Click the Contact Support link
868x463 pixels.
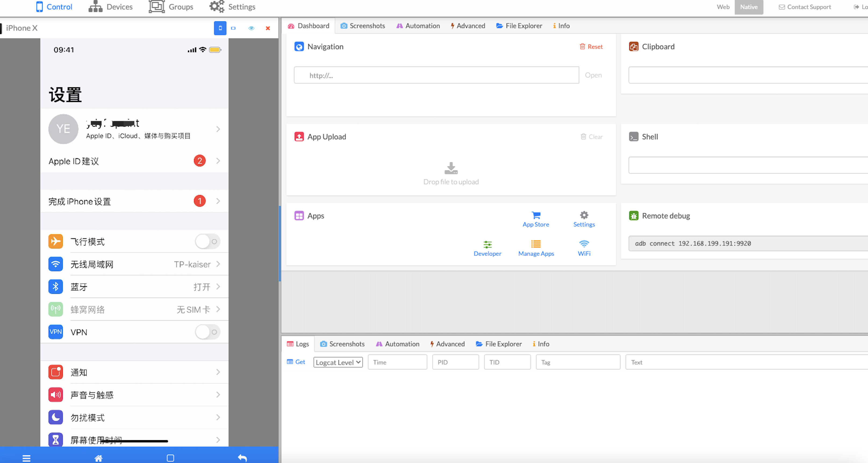(x=805, y=7)
